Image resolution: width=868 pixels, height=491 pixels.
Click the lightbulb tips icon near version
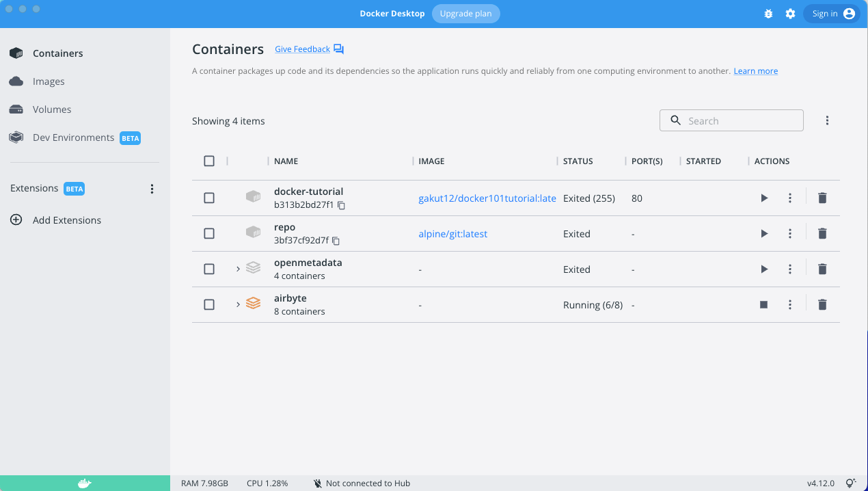point(851,483)
